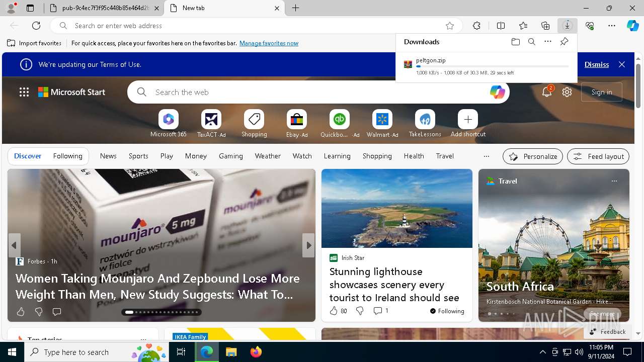The height and width of the screenshot is (362, 644).
Task: Open the downloads folder icon
Action: click(x=515, y=42)
